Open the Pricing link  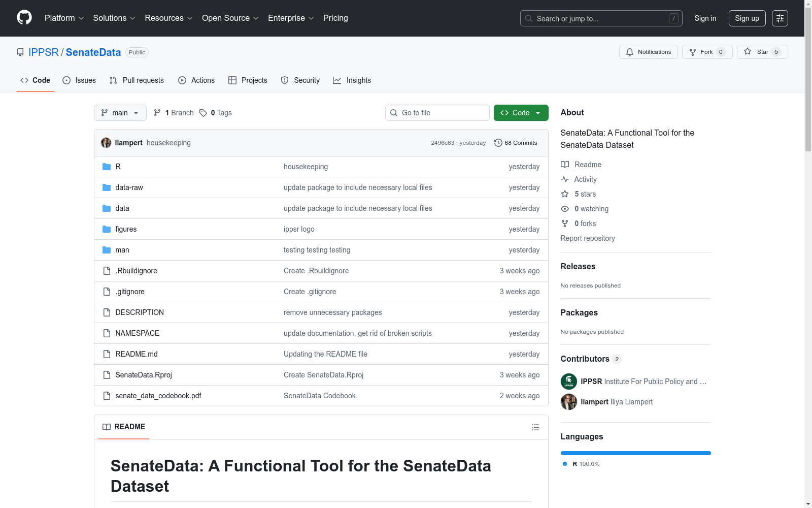tap(335, 18)
